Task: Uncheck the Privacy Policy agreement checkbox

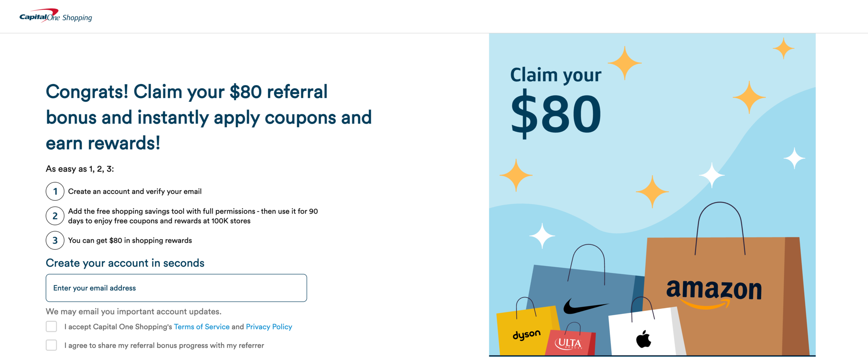Action: tap(51, 326)
